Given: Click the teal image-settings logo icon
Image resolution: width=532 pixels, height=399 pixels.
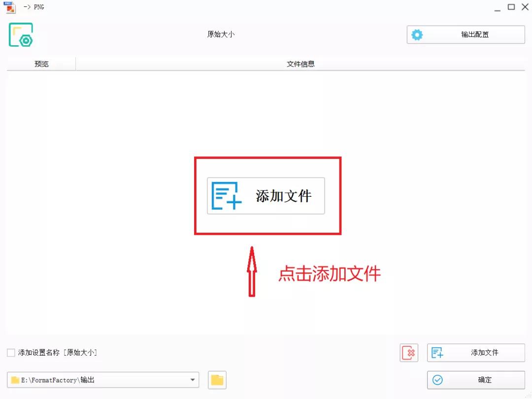Looking at the screenshot, I should pyautogui.click(x=21, y=35).
